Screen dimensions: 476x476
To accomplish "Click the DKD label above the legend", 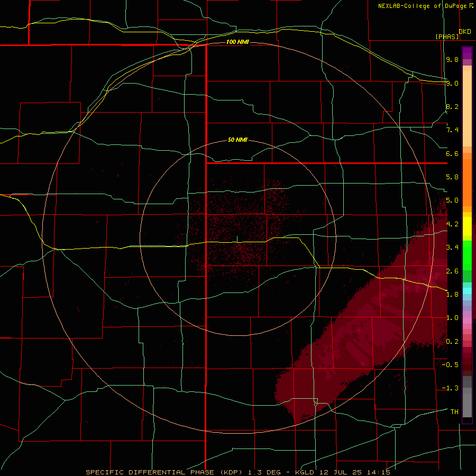I will [x=465, y=32].
